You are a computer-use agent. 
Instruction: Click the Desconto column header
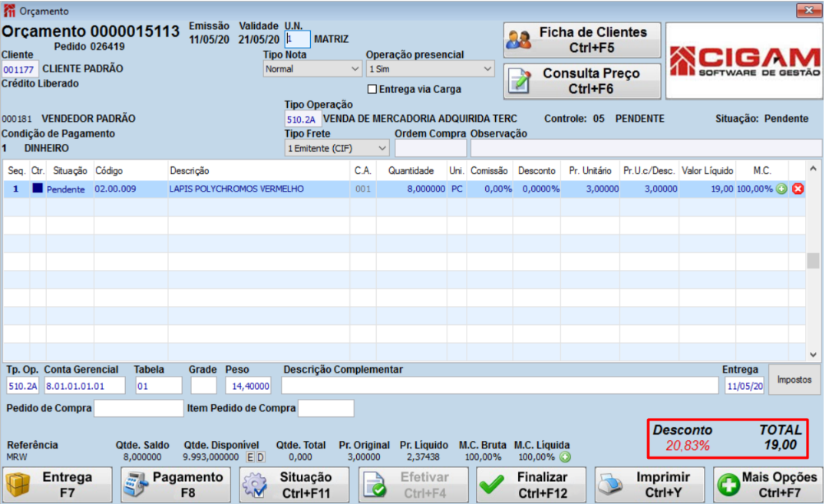[537, 170]
